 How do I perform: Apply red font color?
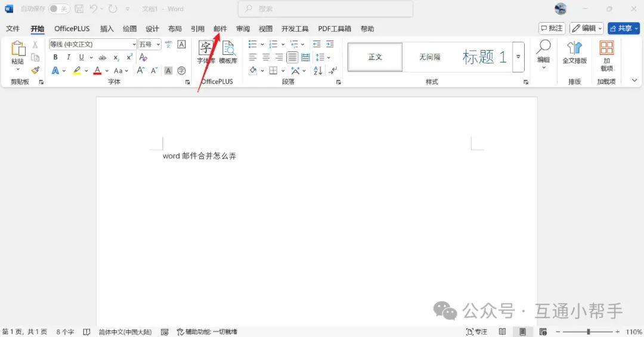(97, 71)
